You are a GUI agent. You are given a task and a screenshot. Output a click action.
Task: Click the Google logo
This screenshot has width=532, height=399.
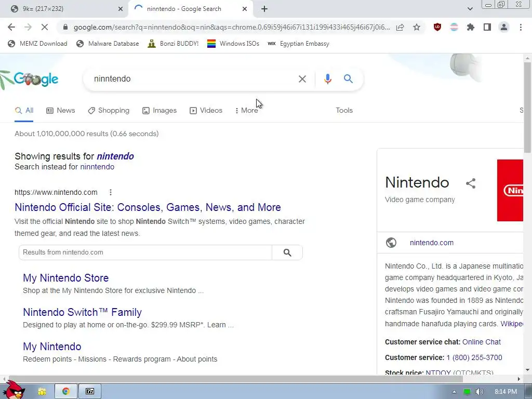click(x=36, y=79)
